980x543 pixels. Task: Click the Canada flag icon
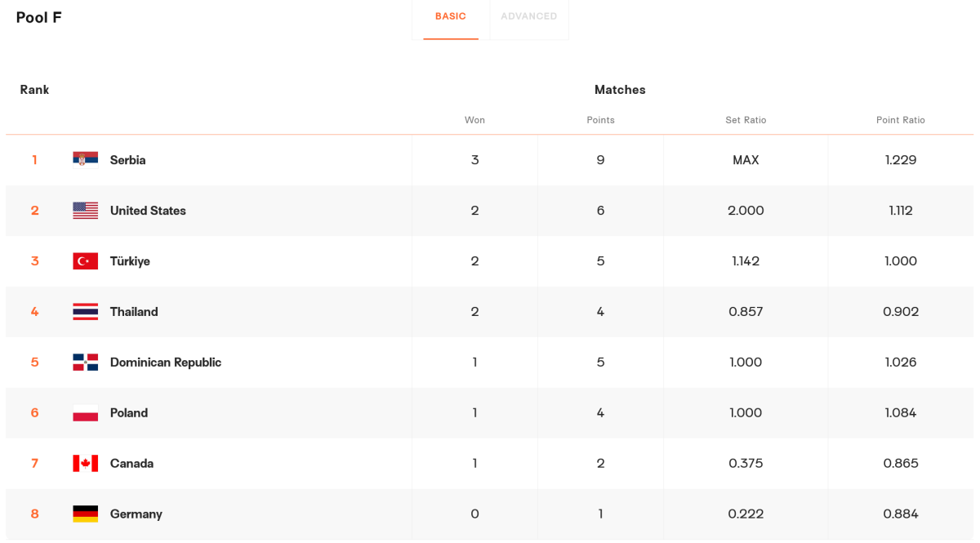click(85, 463)
